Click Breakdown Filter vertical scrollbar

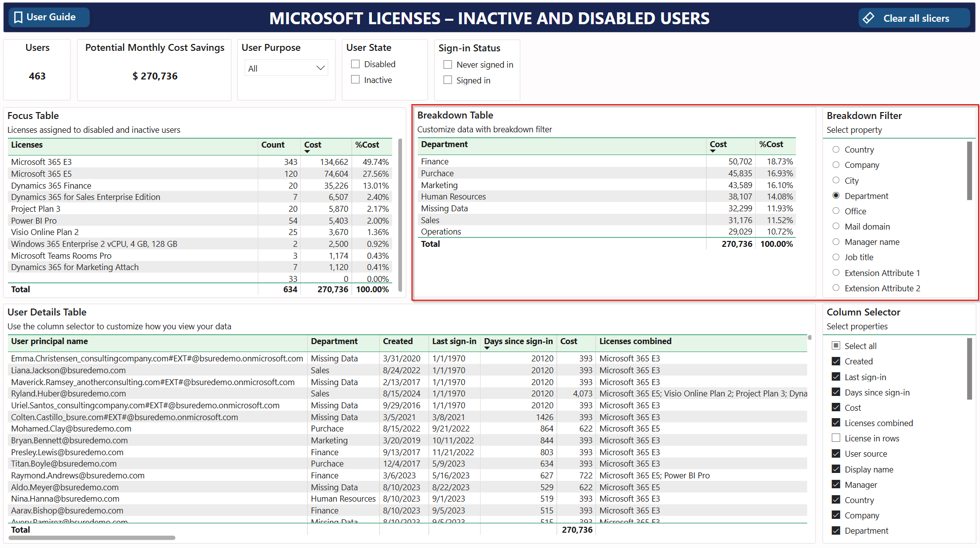pos(969,171)
